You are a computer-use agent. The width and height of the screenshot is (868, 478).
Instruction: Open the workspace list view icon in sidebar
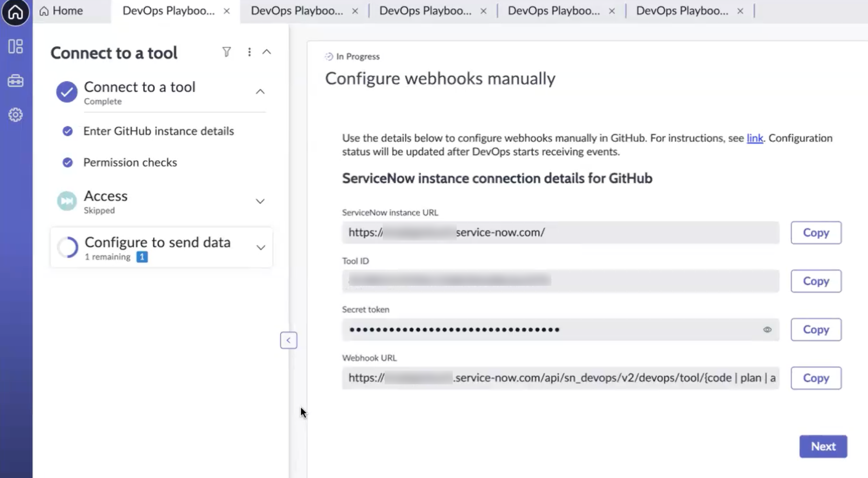(x=16, y=46)
